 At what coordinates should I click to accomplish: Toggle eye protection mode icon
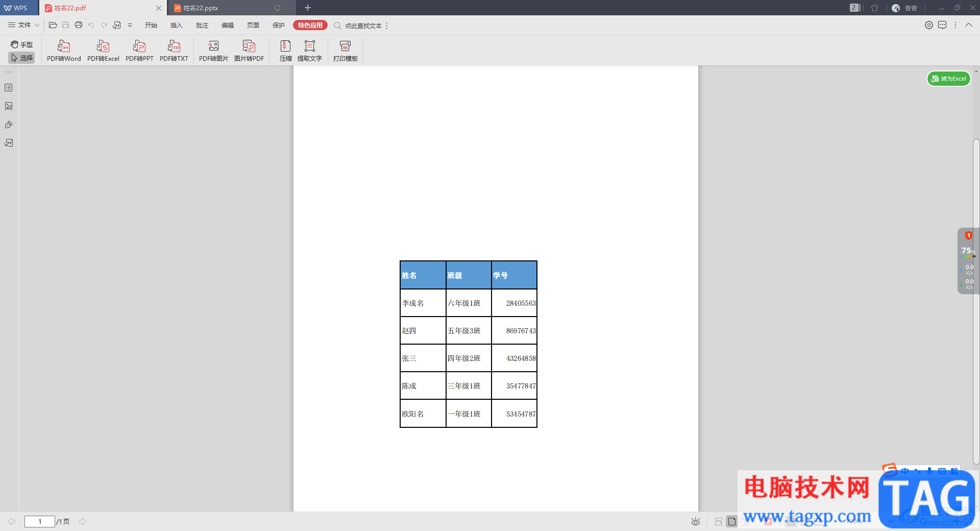click(x=696, y=521)
